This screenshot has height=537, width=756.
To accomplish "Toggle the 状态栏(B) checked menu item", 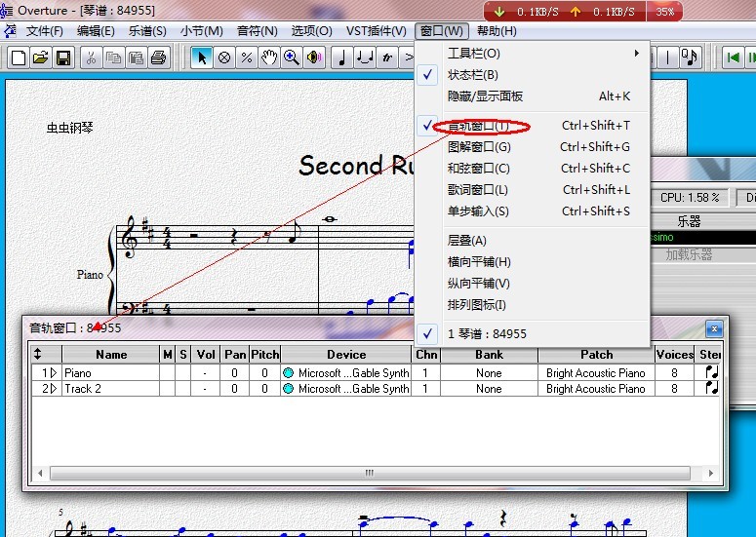I will (473, 75).
